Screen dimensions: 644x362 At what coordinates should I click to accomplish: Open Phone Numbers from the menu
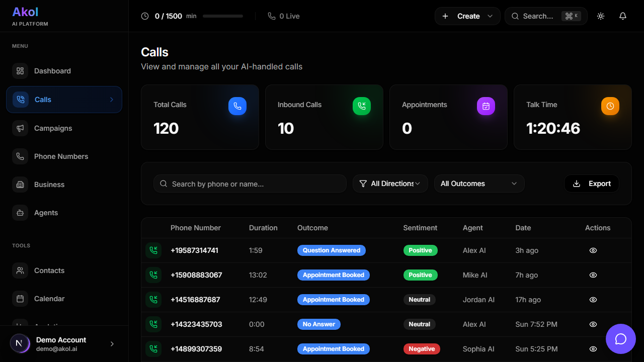pos(61,156)
